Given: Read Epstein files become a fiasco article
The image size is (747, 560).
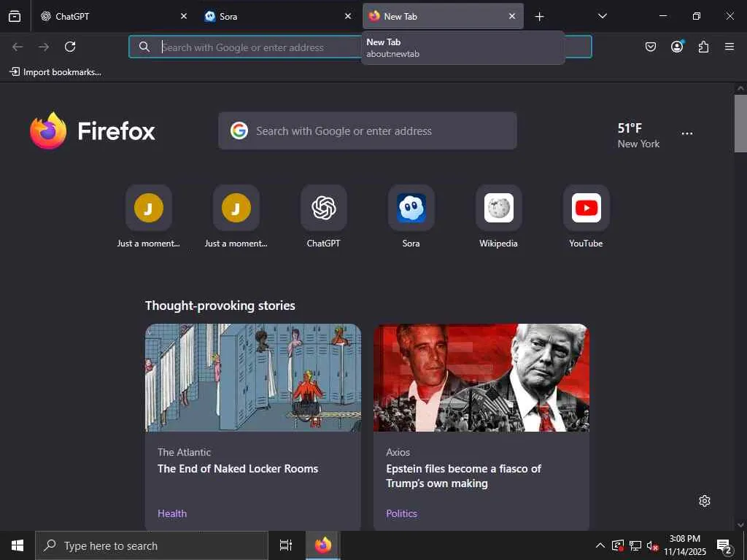Looking at the screenshot, I should click(x=463, y=475).
